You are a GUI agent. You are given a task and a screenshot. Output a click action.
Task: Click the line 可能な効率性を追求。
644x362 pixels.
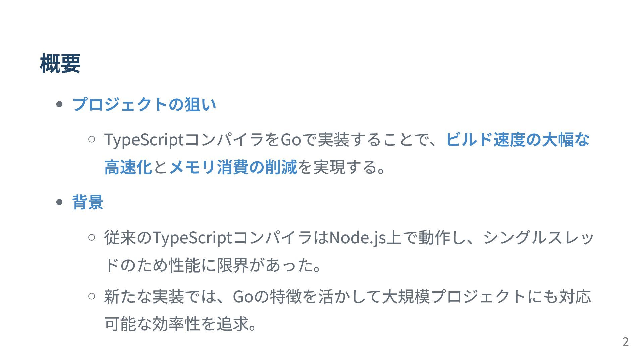point(181,324)
